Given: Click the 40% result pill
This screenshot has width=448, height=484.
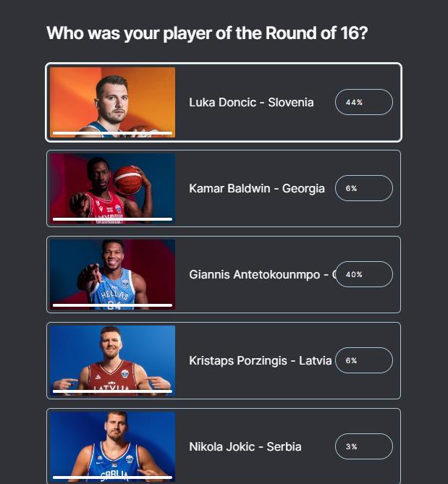Looking at the screenshot, I should pyautogui.click(x=363, y=274).
